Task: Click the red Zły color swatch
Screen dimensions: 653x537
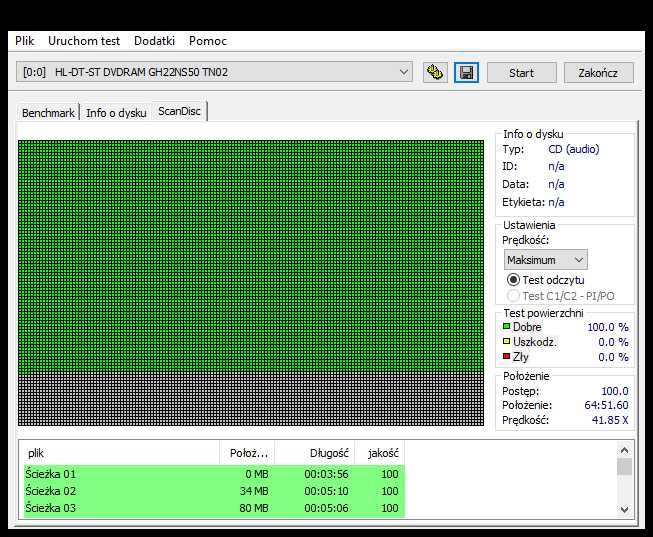Action: point(506,356)
